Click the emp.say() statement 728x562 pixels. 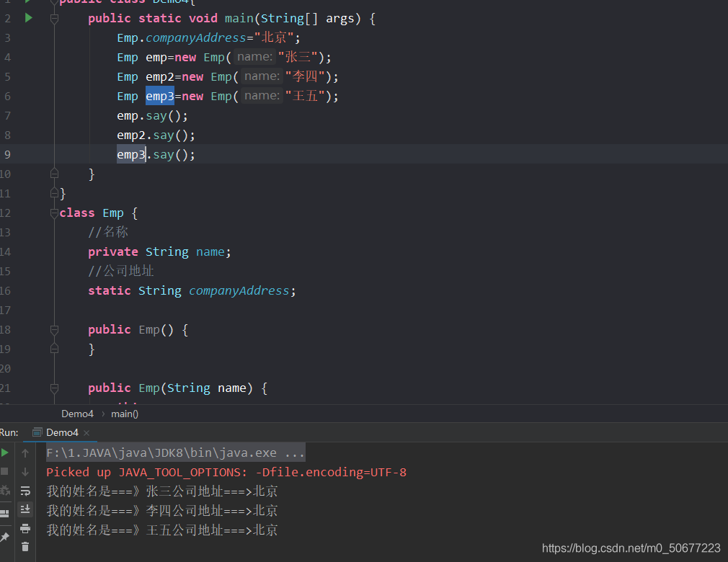152,115
